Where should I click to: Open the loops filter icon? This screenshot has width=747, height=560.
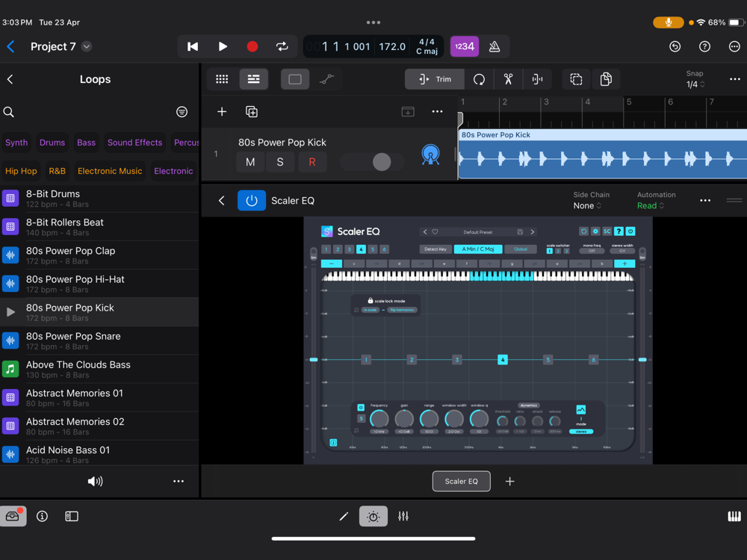[x=182, y=112]
